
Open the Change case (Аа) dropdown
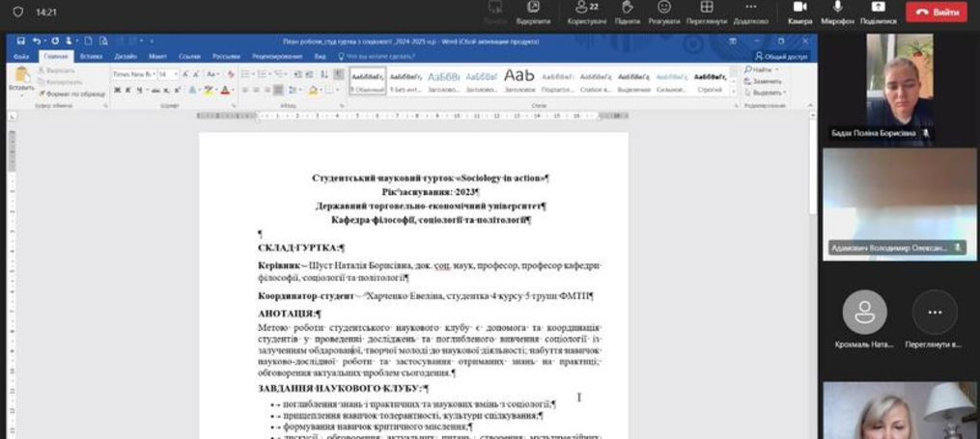[x=213, y=74]
